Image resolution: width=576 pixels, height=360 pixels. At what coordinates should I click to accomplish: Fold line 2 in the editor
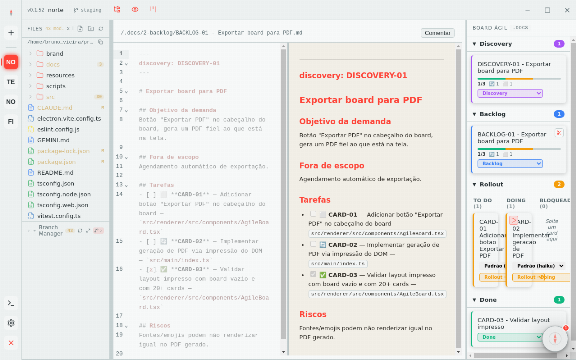(x=127, y=64)
